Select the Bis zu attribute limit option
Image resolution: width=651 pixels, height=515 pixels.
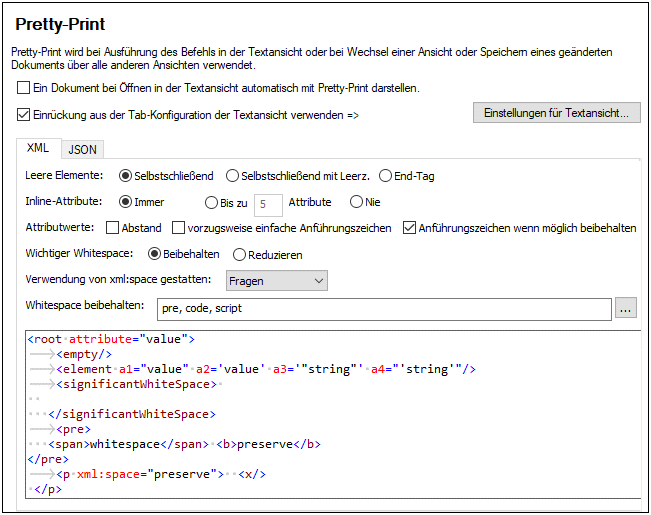tap(211, 203)
